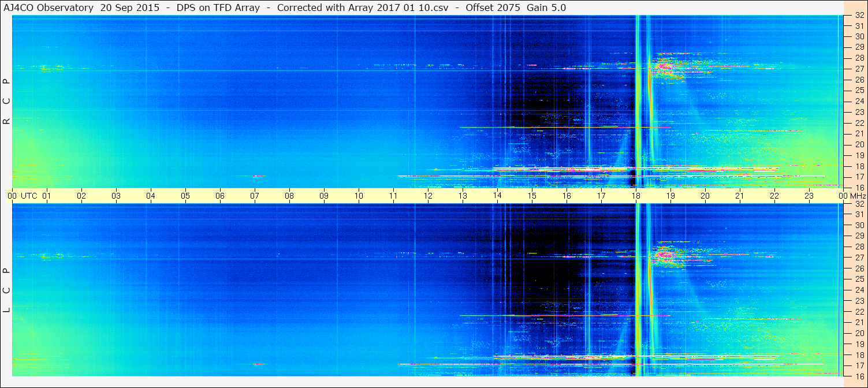Viewport: 868px width, 388px height.
Task: Click 24 MHz label in RCP panel
Action: [x=859, y=101]
